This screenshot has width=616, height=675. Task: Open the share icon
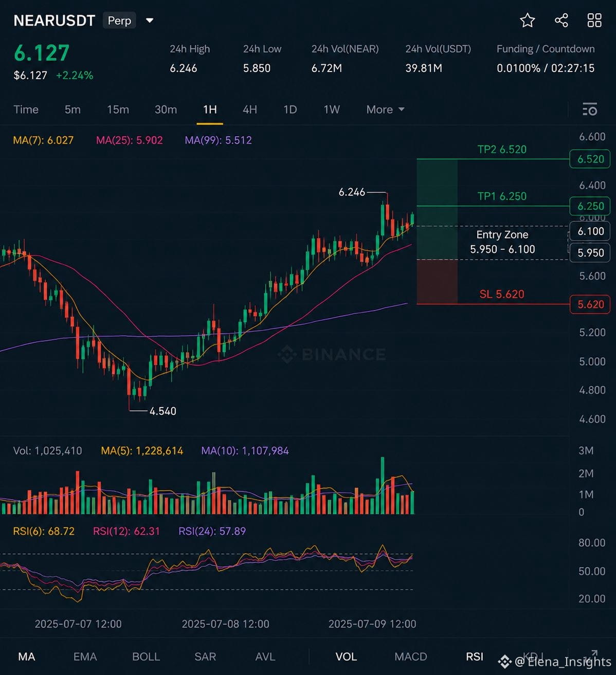click(x=561, y=21)
